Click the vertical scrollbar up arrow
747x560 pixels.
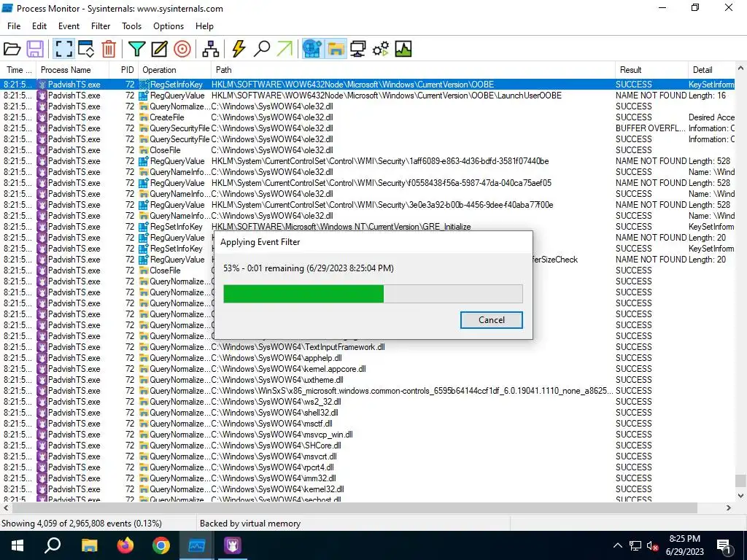[740, 69]
